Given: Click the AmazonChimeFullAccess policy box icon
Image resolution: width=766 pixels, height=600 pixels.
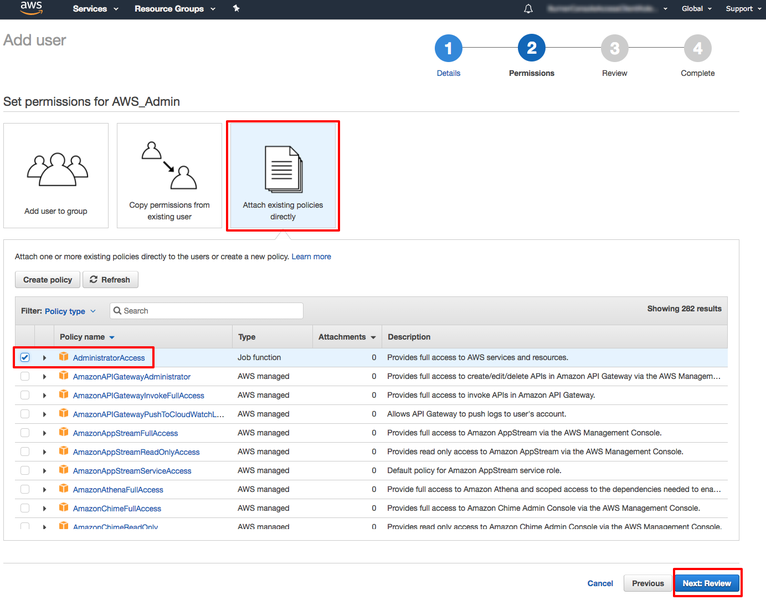Looking at the screenshot, I should [x=64, y=507].
